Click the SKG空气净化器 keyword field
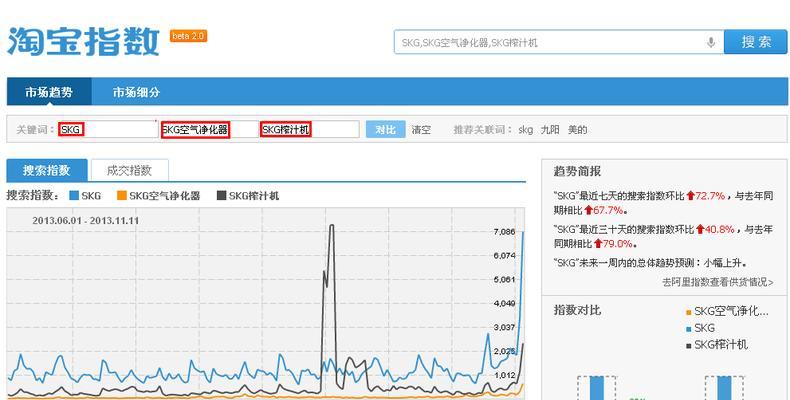Screen dimensions: 790x400 (x=209, y=129)
